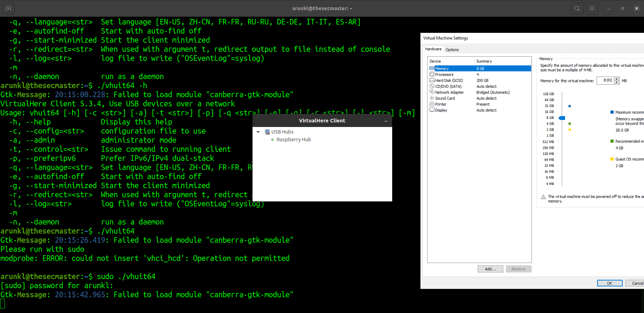The image size is (644, 313).
Task: Click the Display monitor icon
Action: (432, 110)
